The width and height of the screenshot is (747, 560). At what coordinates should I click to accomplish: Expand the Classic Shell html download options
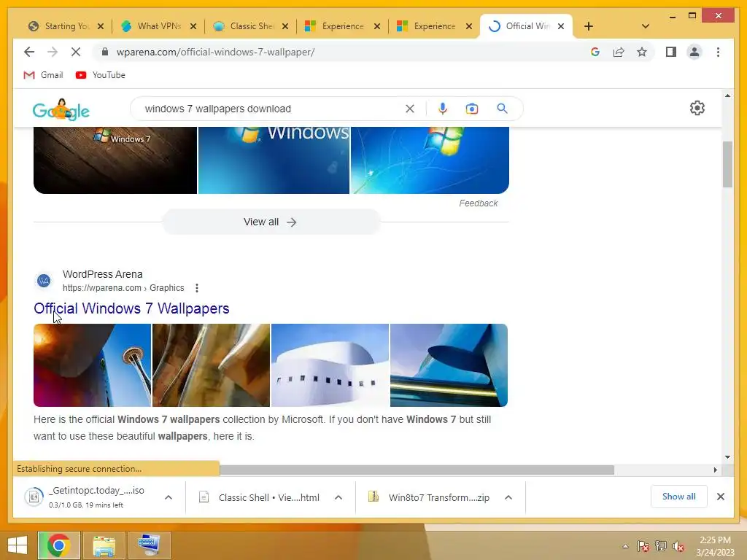point(338,497)
